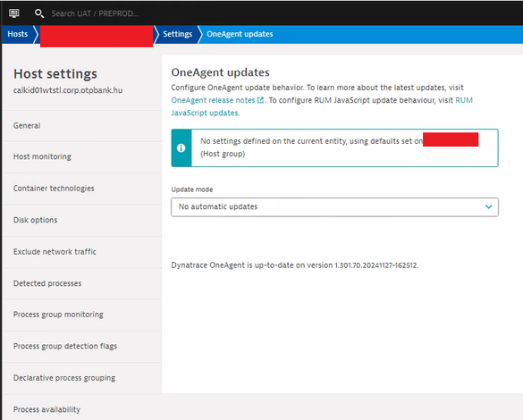Screen dimensions: 523x420
Task: Open Process group monitoring settings
Action: click(x=82, y=315)
